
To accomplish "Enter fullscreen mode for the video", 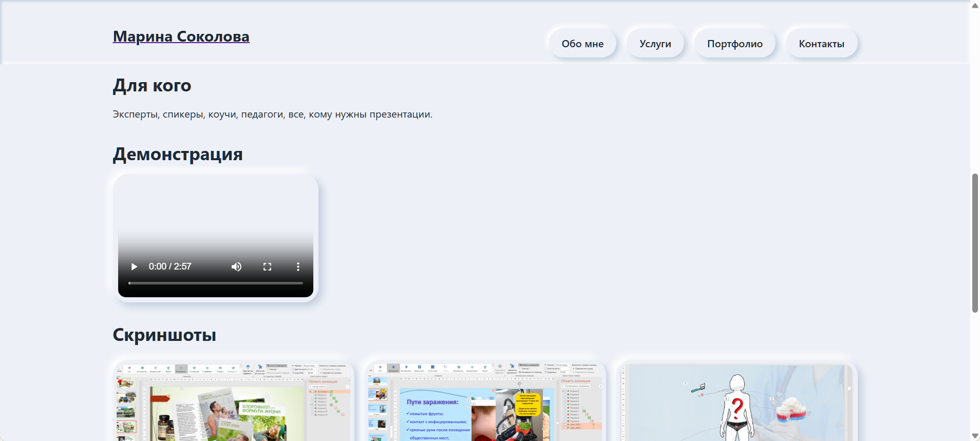I will point(267,266).
